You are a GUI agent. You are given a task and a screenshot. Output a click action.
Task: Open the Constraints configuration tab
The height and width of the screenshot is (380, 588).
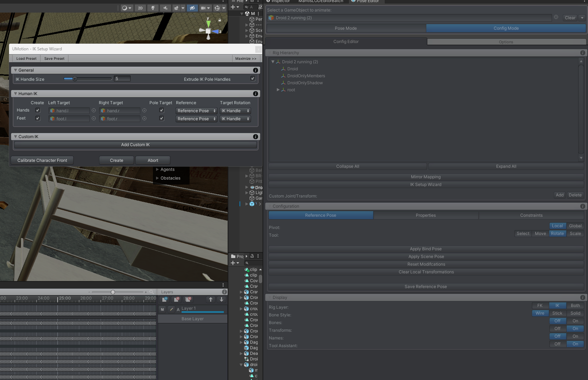[x=531, y=215]
